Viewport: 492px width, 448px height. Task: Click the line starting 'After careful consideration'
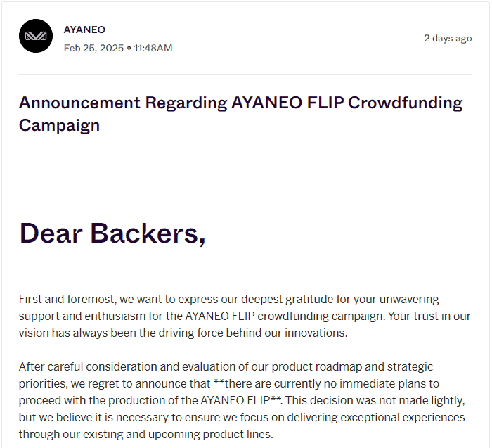(226, 366)
